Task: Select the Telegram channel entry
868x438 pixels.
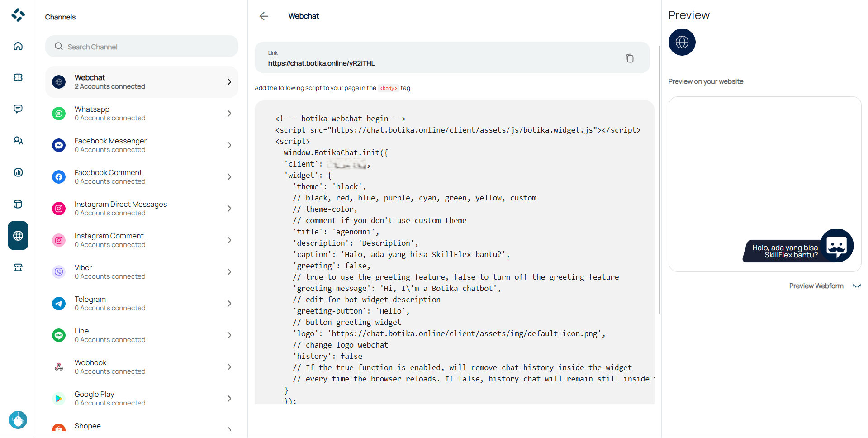Action: tap(142, 304)
